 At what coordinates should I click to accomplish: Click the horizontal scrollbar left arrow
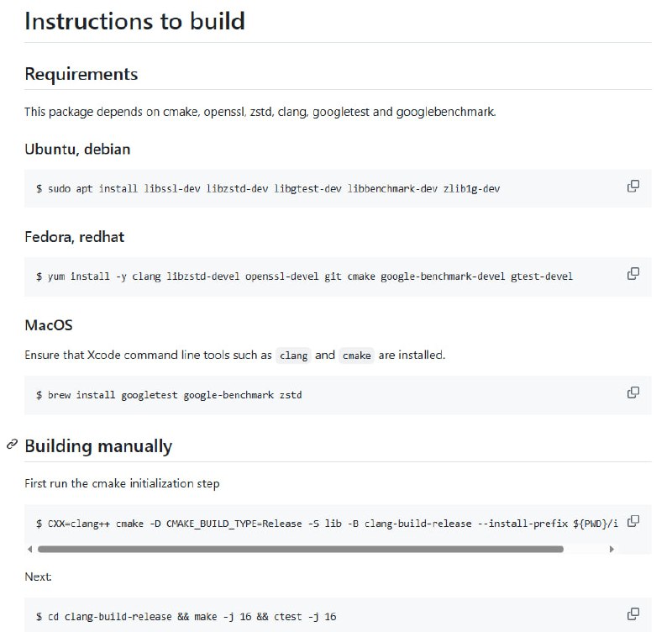pyautogui.click(x=31, y=549)
